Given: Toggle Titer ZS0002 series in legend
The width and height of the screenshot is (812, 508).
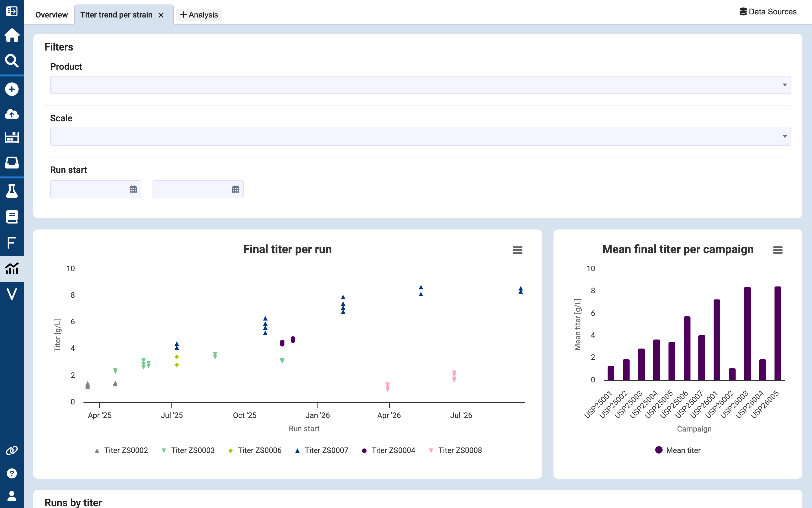Looking at the screenshot, I should pos(121,450).
